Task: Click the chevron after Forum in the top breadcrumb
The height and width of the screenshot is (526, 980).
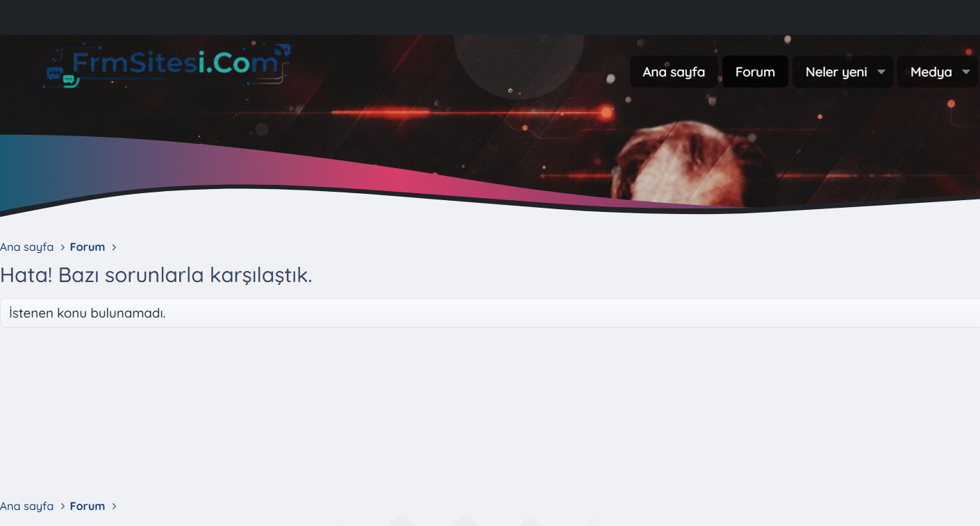Action: (x=114, y=247)
